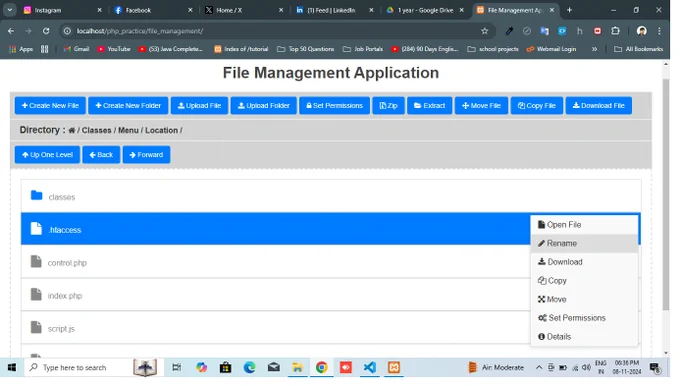This screenshot has height=386, width=680.
Task: Show hidden system tray icons
Action: [539, 368]
